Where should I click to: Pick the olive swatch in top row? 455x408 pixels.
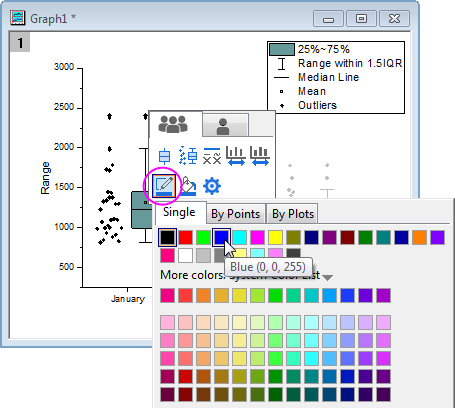[x=293, y=237]
